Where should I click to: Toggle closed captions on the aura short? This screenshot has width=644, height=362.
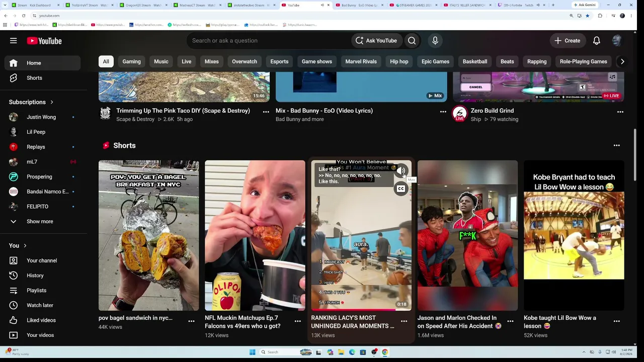point(400,189)
